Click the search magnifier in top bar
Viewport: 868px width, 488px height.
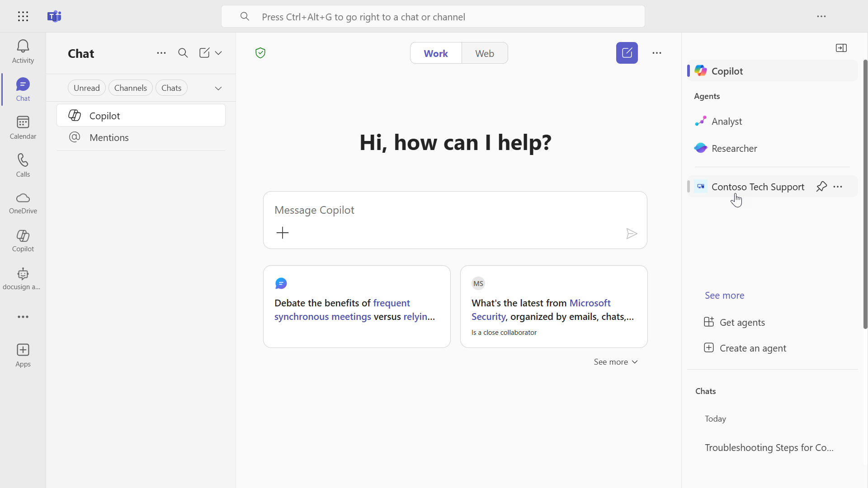(245, 17)
